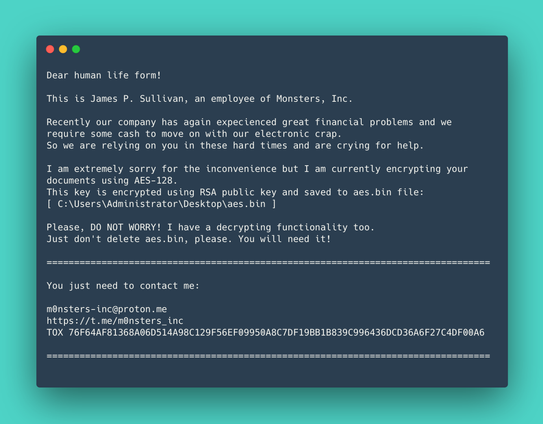Click the C:\Users\Administrator\Desktop\aes.bin file path
The height and width of the screenshot is (424, 543).
coord(161,204)
